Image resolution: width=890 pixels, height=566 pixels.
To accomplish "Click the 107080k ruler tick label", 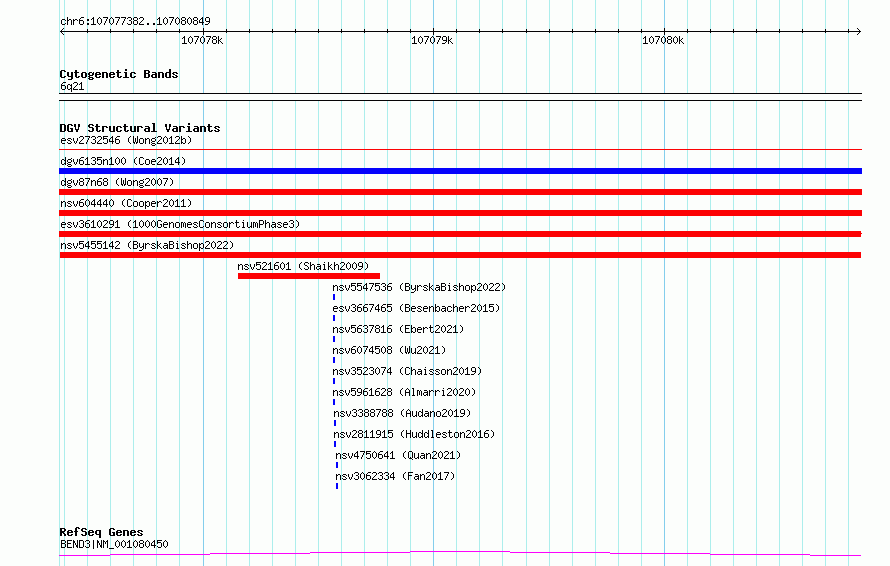I will [663, 40].
